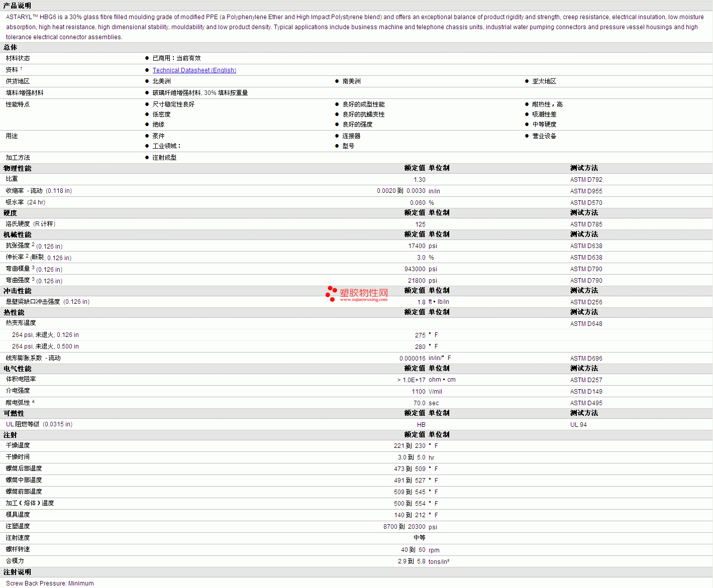
Task: Click the 泵件 application entry
Action: point(158,136)
